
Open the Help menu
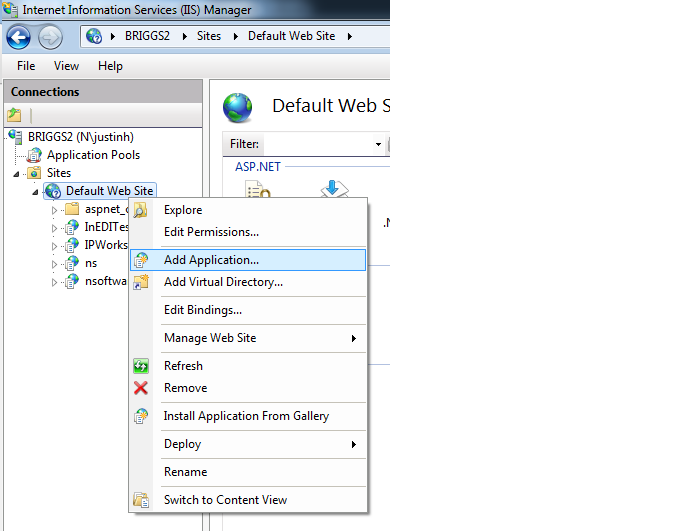110,66
